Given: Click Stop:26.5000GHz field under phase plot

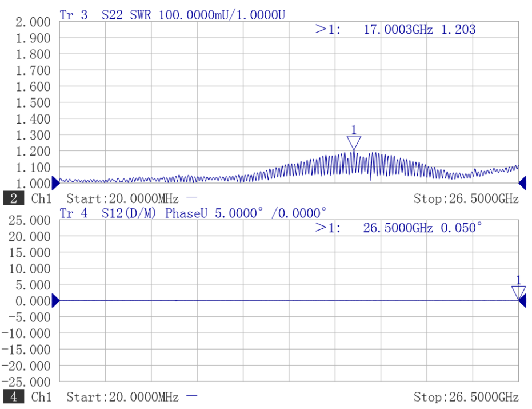Looking at the screenshot, I should [466, 397].
